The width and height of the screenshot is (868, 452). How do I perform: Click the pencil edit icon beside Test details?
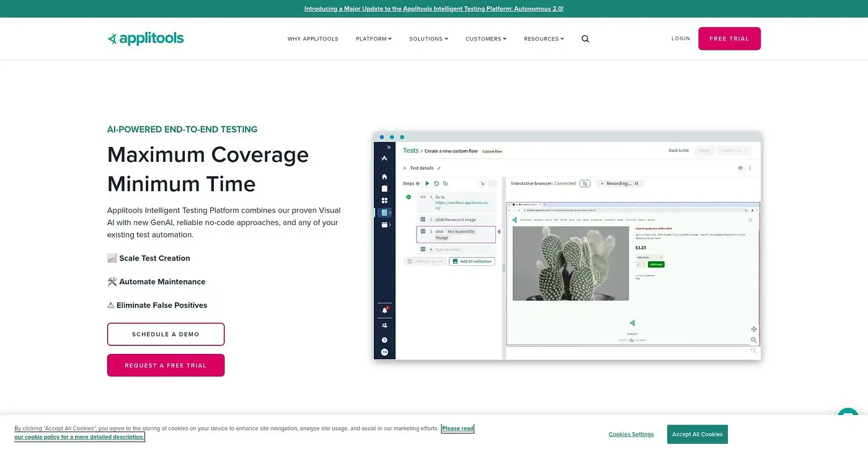point(440,168)
